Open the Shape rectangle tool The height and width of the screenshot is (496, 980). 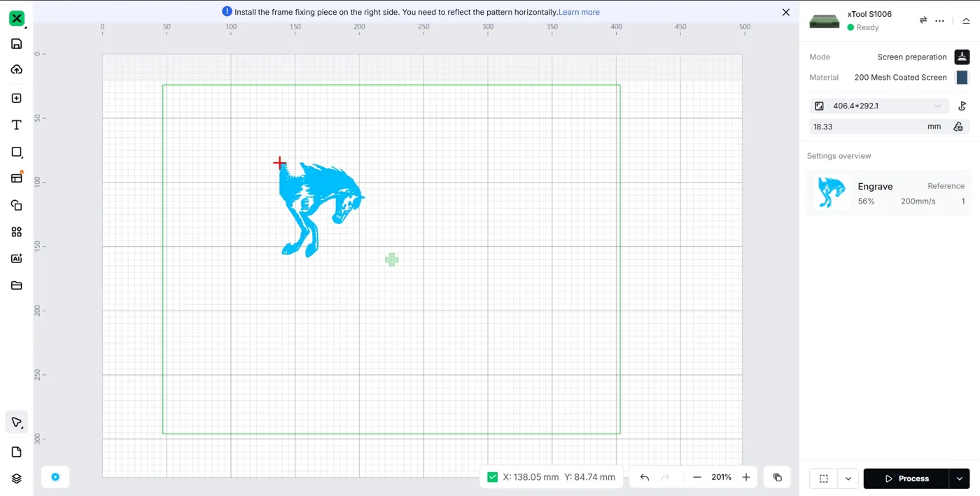tap(17, 152)
